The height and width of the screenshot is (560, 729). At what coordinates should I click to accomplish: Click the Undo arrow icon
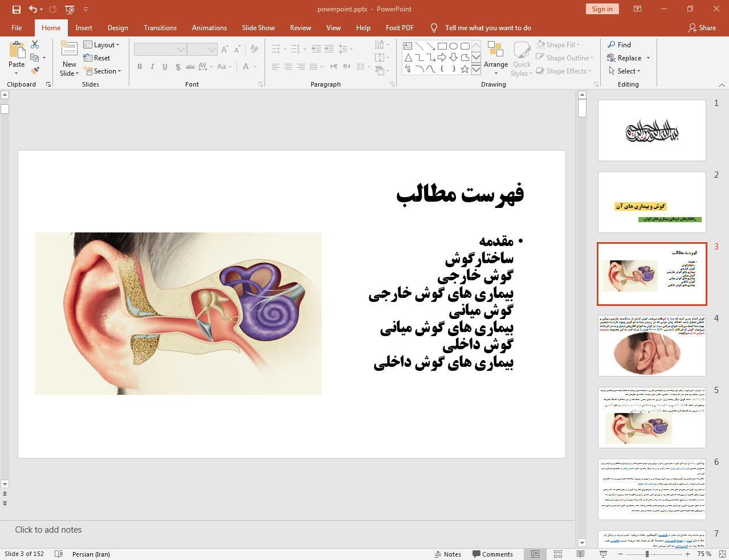click(33, 9)
